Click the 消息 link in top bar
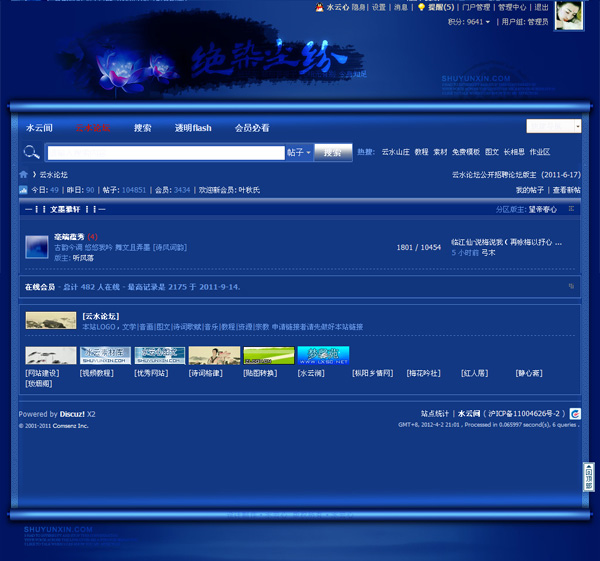Viewport: 600px width, 561px height. 401,7
